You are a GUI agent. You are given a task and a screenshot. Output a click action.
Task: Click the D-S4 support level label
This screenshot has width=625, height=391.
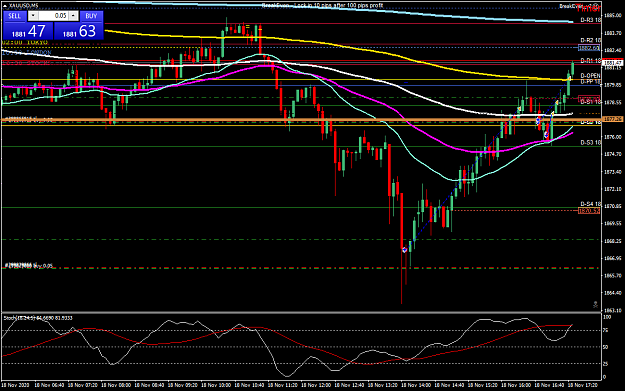coord(590,204)
